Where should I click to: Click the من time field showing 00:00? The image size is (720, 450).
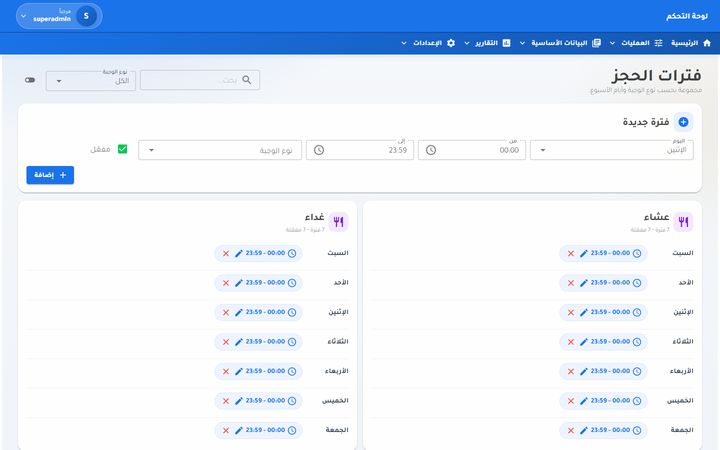(472, 150)
